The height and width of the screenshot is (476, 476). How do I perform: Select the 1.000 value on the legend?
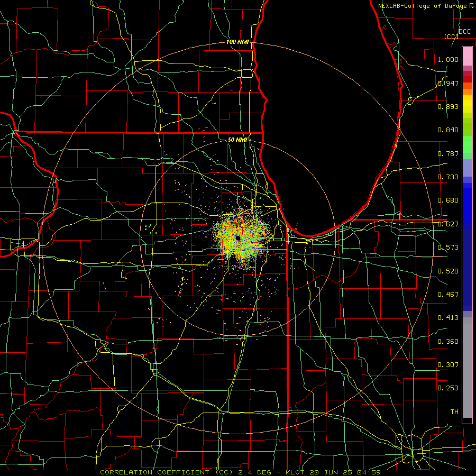pyautogui.click(x=448, y=59)
